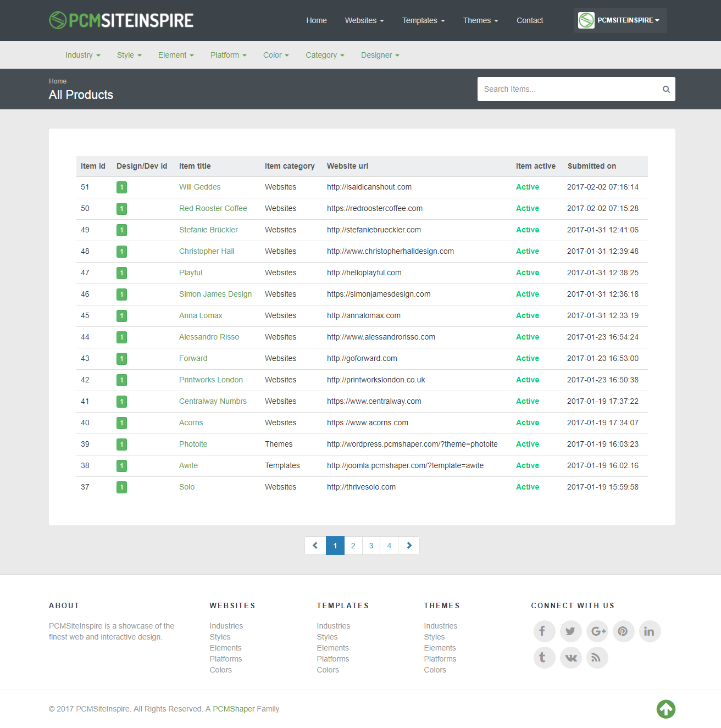Go to next page arrow in pagination
Image resolution: width=721 pixels, height=728 pixels.
409,546
